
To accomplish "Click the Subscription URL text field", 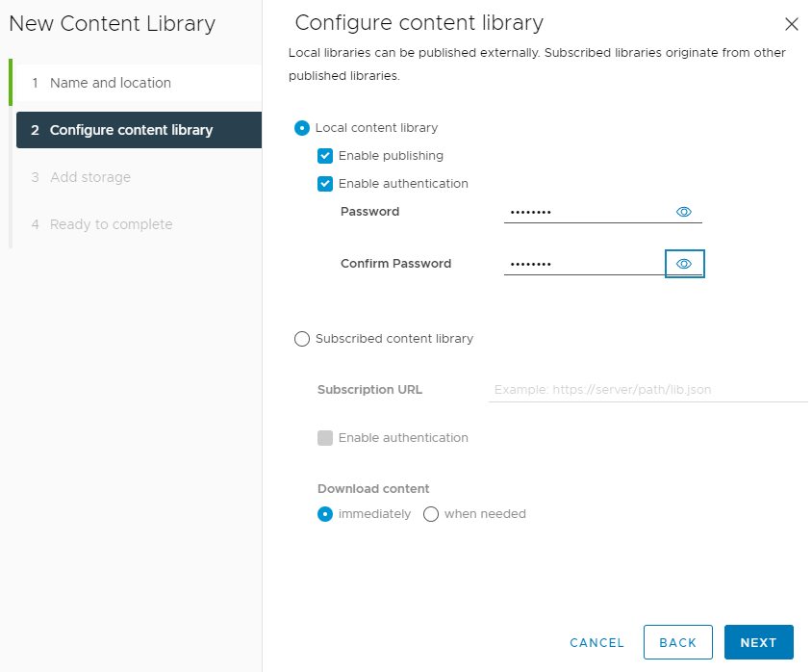I will tap(647, 390).
